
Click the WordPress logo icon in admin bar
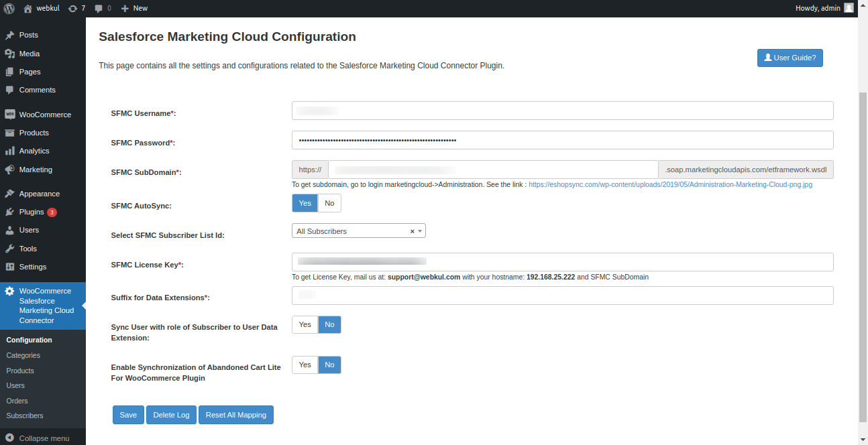[9, 8]
